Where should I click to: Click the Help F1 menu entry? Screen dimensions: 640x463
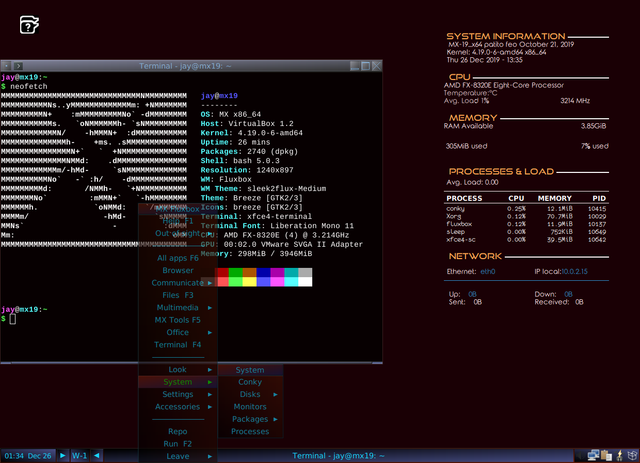[178, 221]
